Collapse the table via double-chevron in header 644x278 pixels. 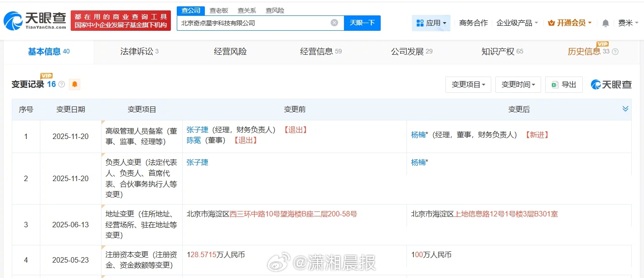(625, 109)
